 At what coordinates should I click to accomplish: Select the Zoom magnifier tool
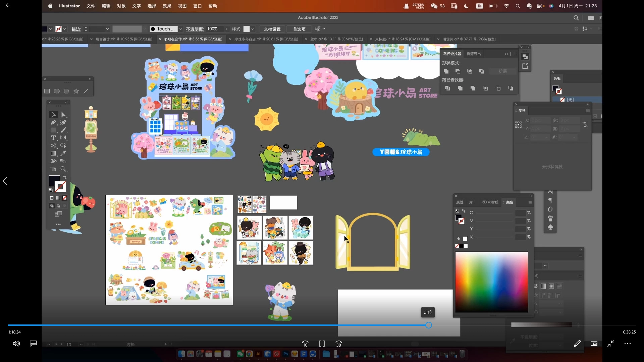pyautogui.click(x=63, y=169)
